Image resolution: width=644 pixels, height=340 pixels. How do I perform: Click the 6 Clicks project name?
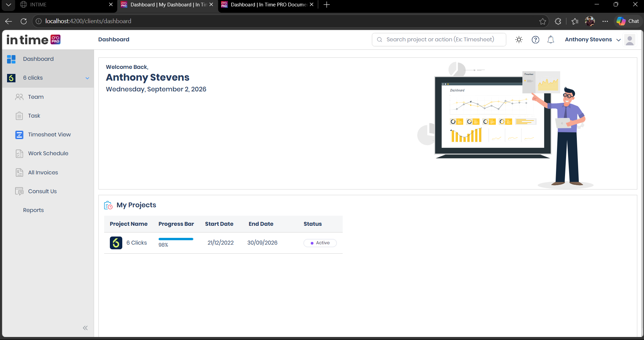click(x=137, y=243)
